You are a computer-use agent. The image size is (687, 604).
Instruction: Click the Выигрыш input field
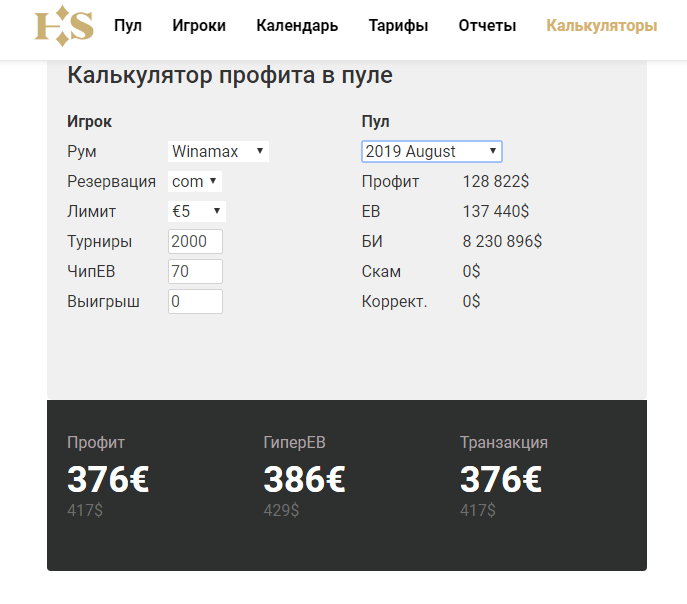195,302
